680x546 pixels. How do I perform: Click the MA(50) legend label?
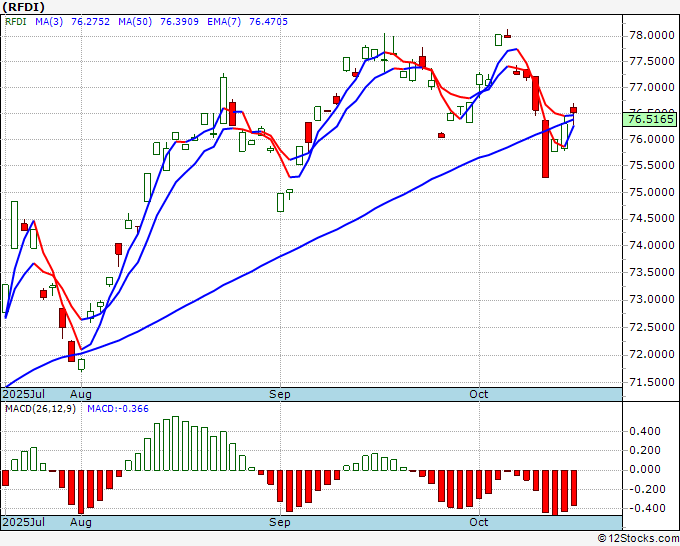[135, 21]
